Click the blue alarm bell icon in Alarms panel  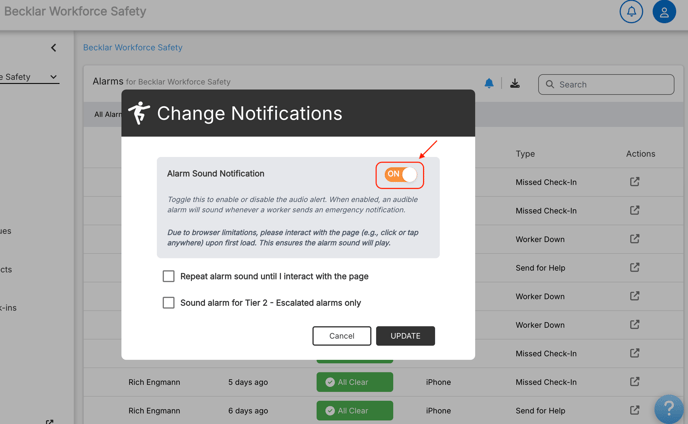489,83
